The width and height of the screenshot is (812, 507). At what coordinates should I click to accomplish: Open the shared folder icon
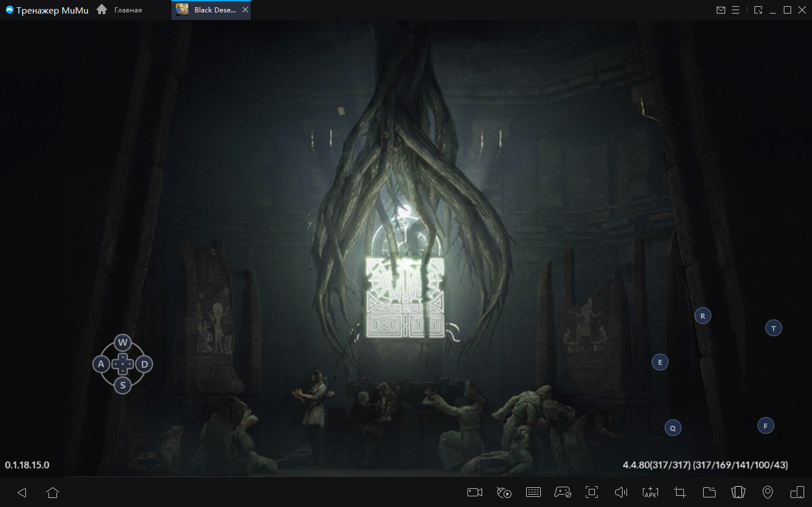coord(709,492)
